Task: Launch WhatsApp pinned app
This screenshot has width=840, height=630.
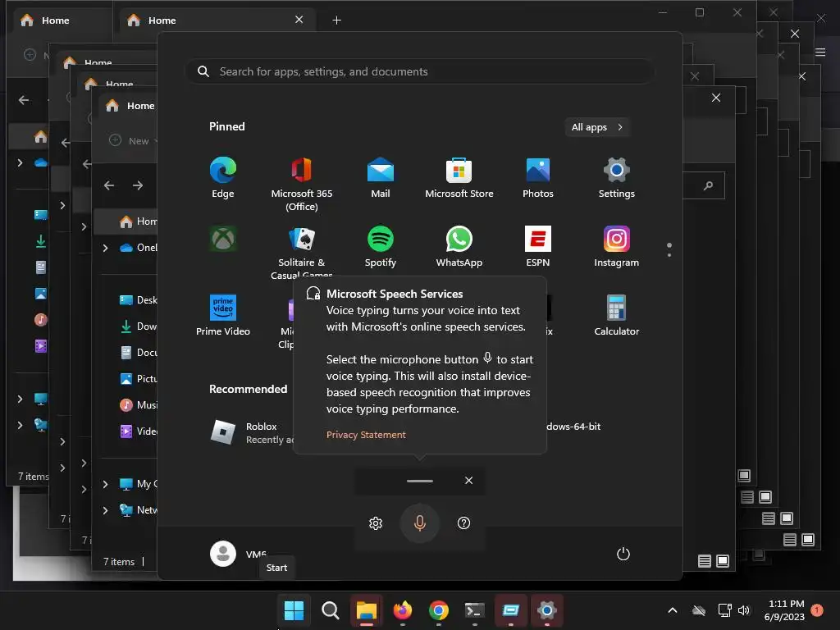Action: pos(459,246)
